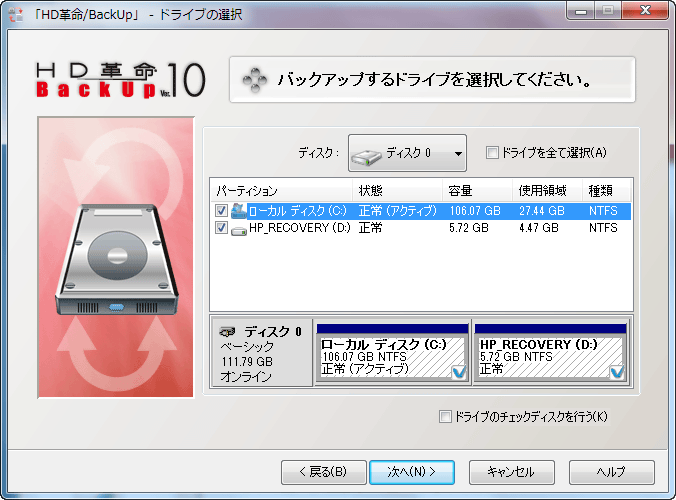
Task: Select the row text HP_RECOVERY (D:)
Action: click(x=300, y=228)
